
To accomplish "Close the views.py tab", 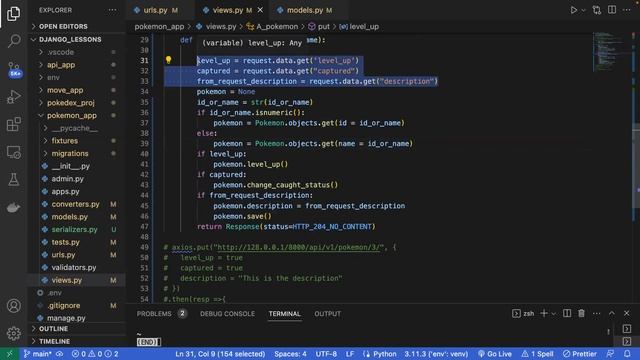I will [x=260, y=10].
